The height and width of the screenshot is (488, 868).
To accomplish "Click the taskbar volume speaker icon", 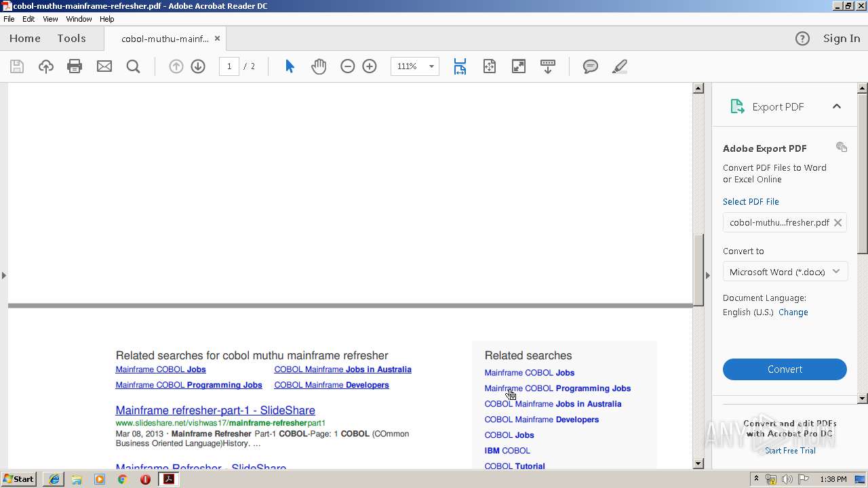I will pyautogui.click(x=787, y=479).
